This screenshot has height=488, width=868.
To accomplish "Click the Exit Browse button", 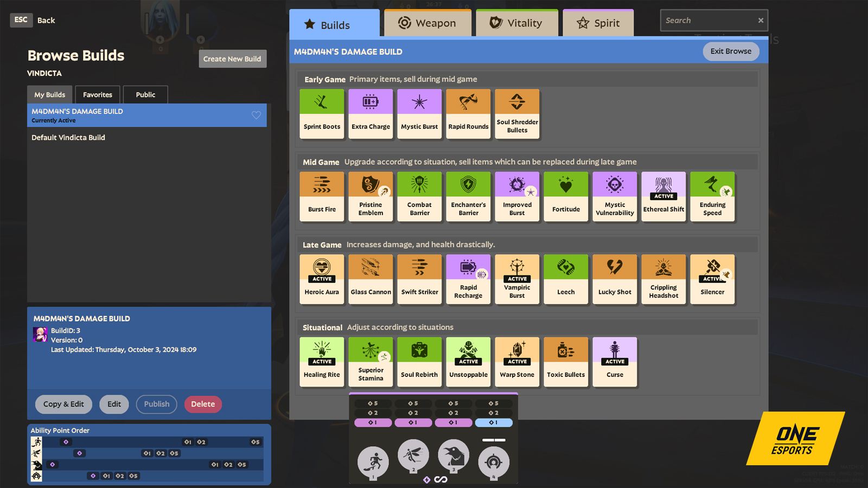I will click(x=731, y=52).
